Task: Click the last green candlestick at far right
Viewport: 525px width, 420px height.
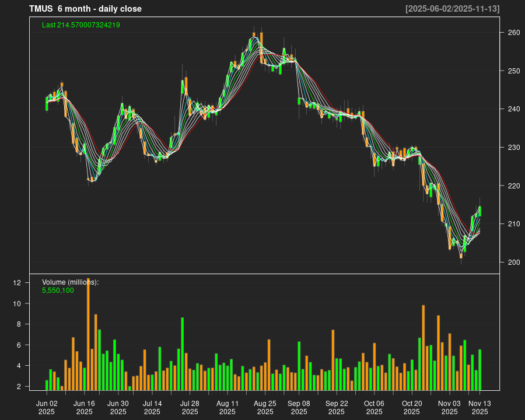Action: pyautogui.click(x=480, y=211)
